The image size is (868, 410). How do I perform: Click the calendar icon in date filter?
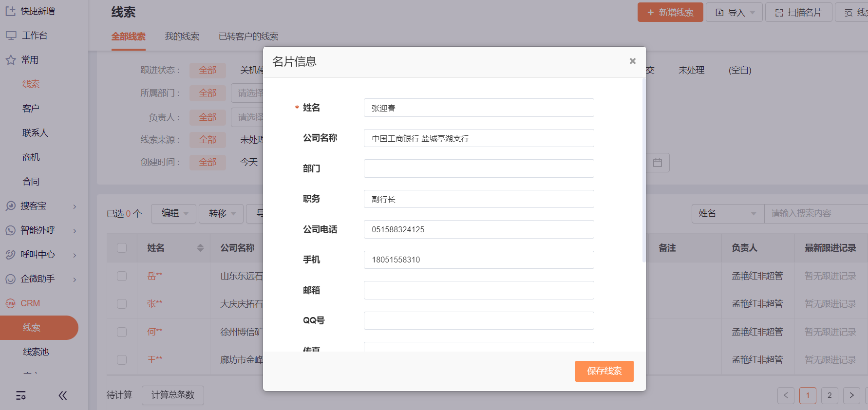coord(658,163)
